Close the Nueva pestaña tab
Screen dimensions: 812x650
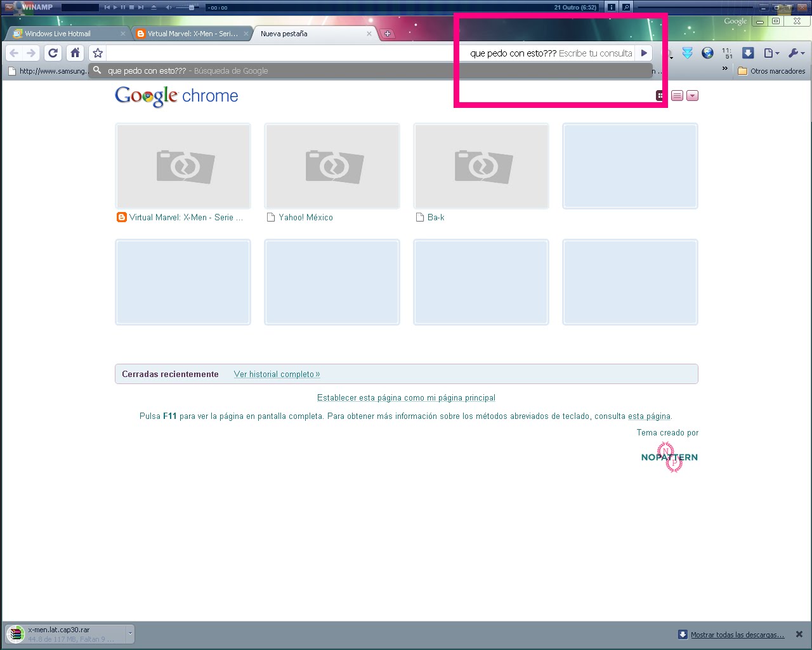tap(369, 34)
